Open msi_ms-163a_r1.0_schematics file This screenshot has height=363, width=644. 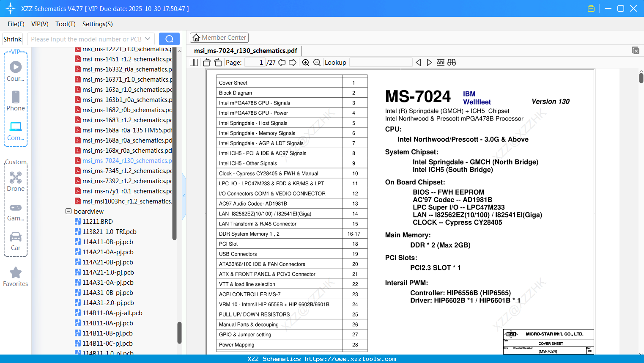click(x=123, y=90)
